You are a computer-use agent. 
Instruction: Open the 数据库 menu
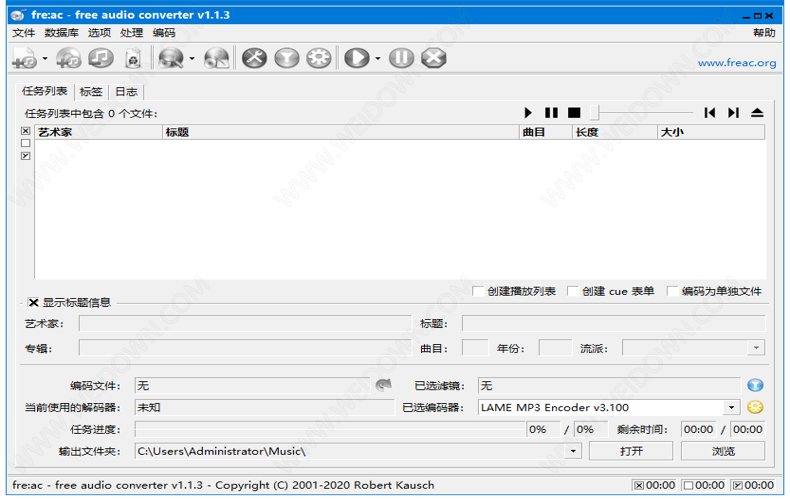[62, 33]
